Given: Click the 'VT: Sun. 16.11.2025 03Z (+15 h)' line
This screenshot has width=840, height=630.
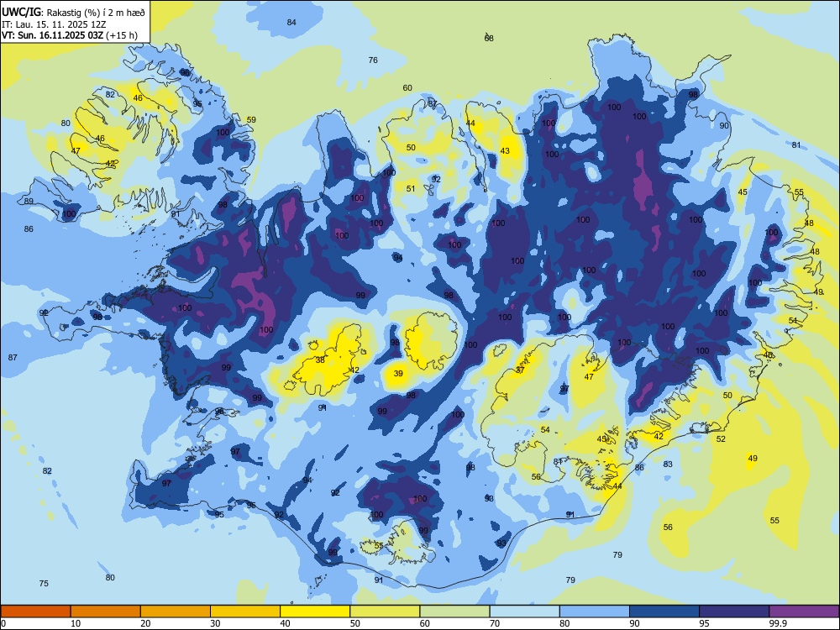Looking at the screenshot, I should [x=70, y=35].
